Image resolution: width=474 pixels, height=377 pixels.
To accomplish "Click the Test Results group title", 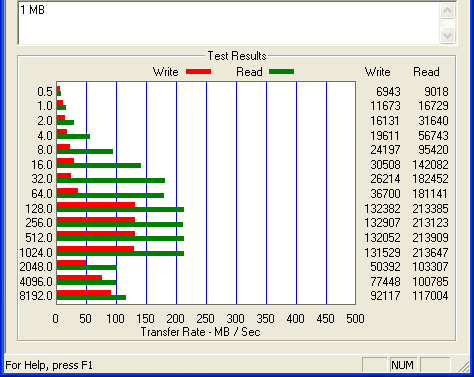I will click(x=237, y=56).
